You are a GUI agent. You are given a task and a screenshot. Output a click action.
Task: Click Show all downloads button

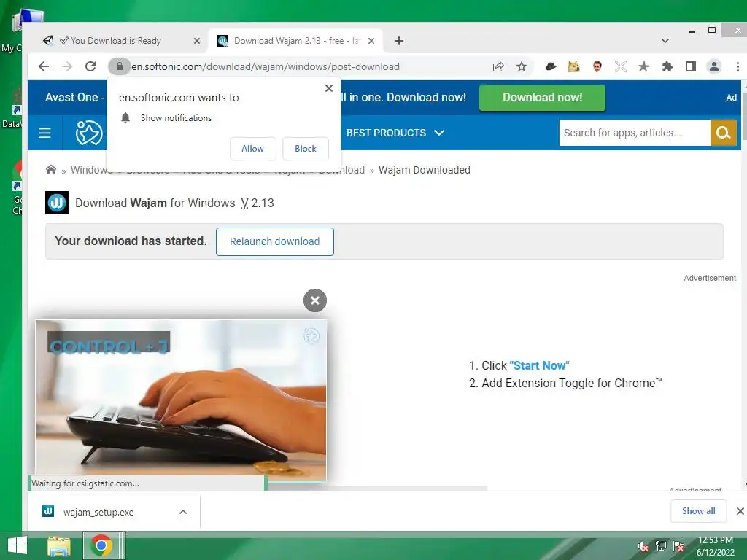698,511
